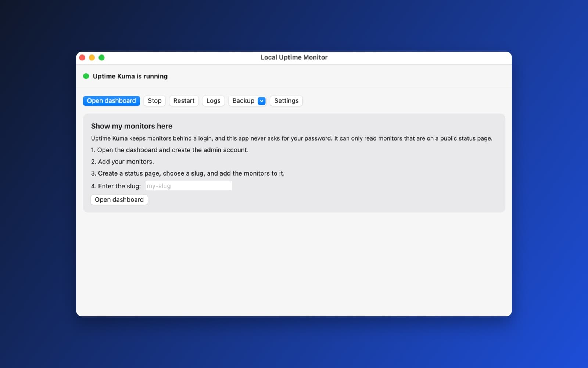Restart Uptime Kuma

[184, 101]
